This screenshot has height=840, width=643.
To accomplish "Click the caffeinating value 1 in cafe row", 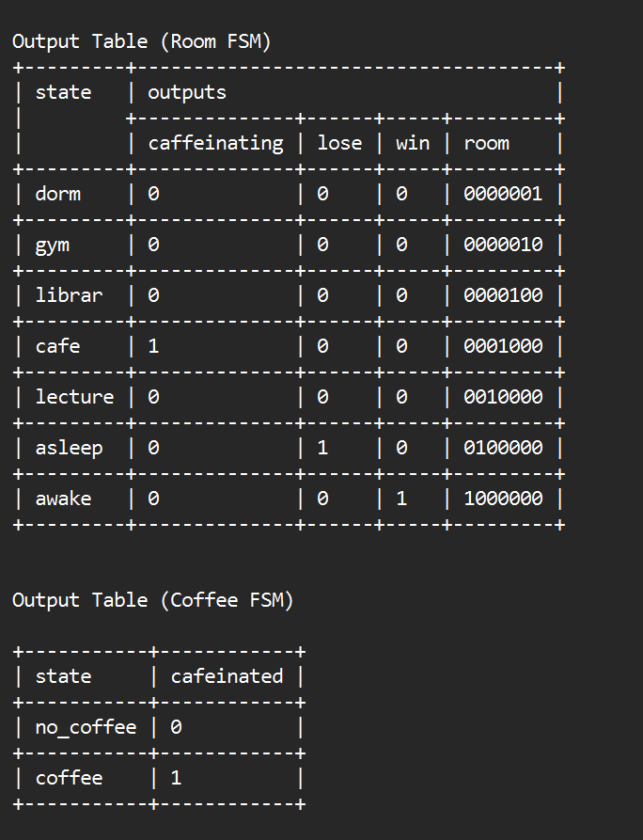I will tap(153, 346).
